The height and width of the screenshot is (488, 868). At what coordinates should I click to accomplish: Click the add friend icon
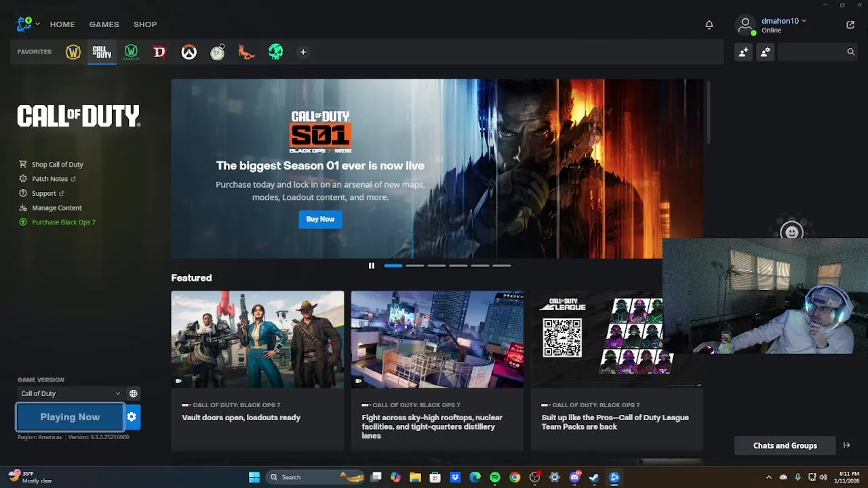click(743, 52)
